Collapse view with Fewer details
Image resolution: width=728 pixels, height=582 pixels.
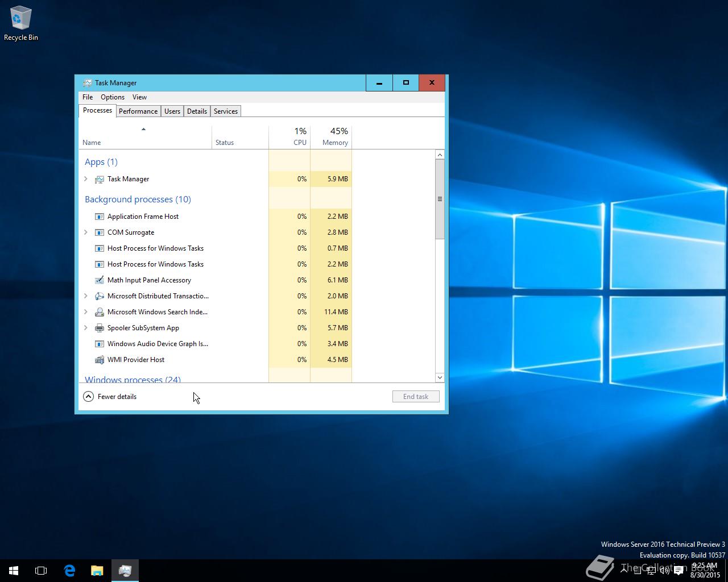coord(110,397)
